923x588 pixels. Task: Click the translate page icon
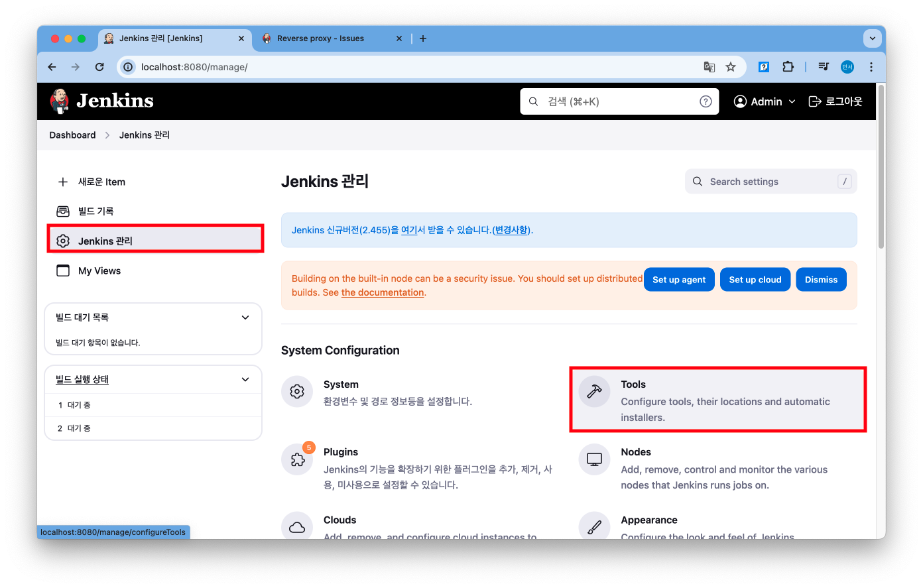(x=709, y=67)
